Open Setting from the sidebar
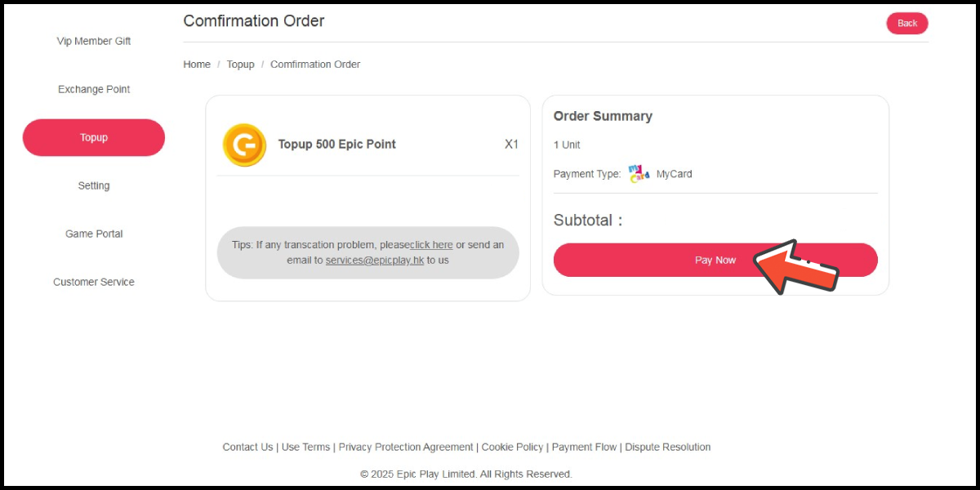The height and width of the screenshot is (490, 980). (x=94, y=186)
